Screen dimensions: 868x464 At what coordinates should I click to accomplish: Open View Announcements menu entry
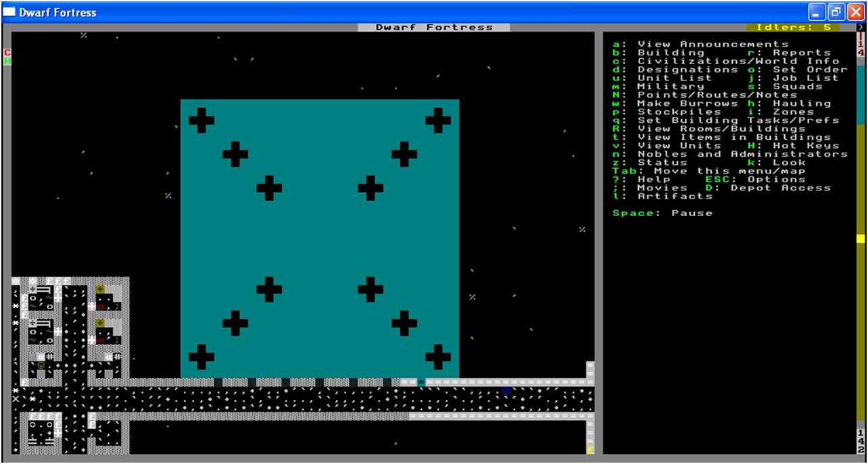tap(700, 44)
